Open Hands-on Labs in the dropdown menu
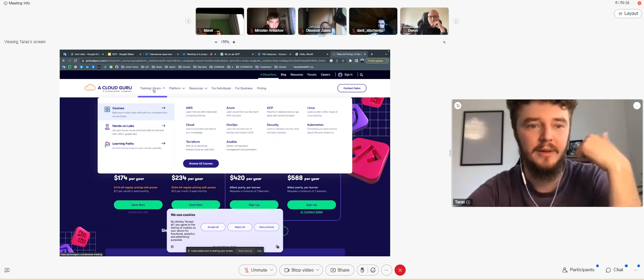 point(136,129)
